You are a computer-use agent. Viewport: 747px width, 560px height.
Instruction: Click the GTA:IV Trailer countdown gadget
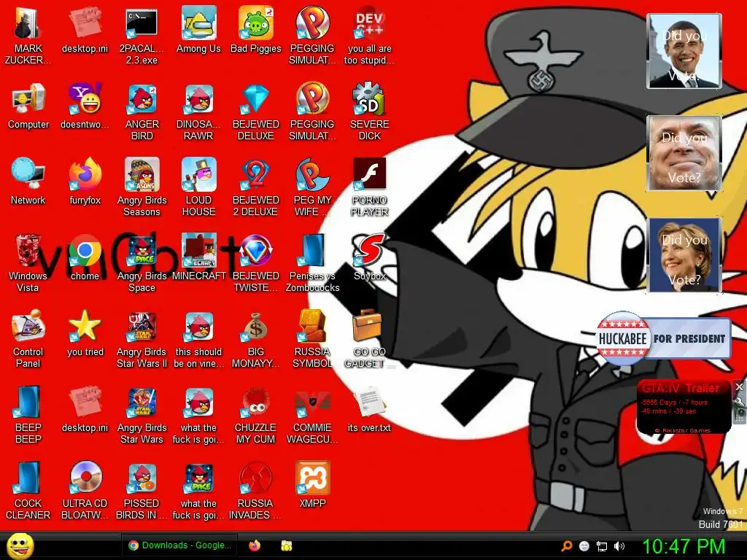[x=684, y=407]
